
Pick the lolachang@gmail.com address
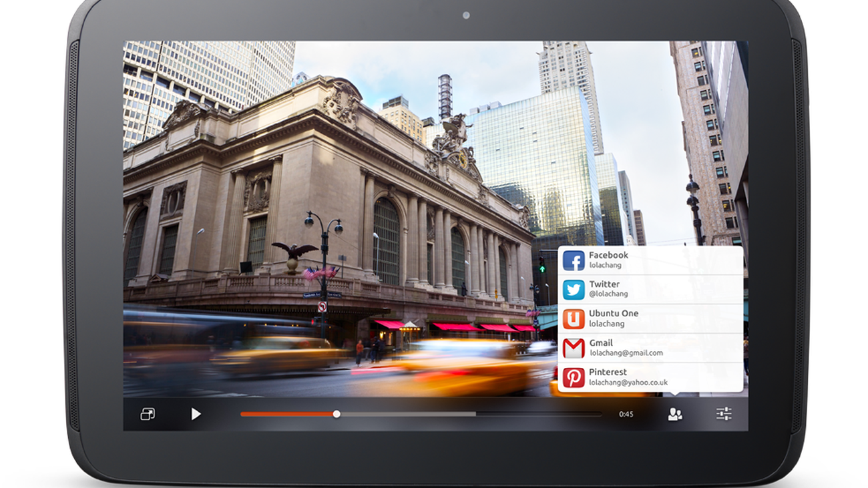coord(626,353)
